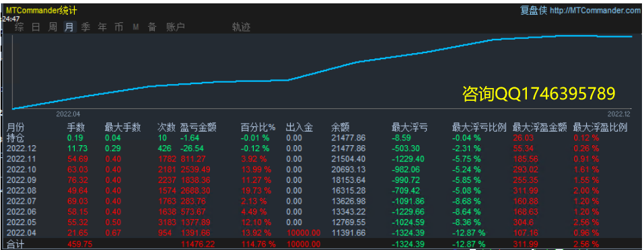Click the 余额 column header
The height and width of the screenshot is (250, 644).
pos(340,128)
